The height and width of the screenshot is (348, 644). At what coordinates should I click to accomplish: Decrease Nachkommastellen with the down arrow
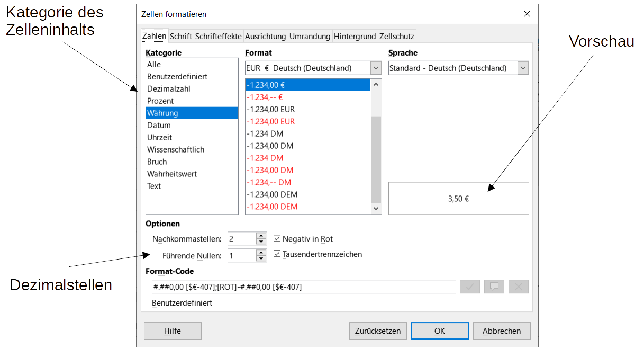[261, 242]
